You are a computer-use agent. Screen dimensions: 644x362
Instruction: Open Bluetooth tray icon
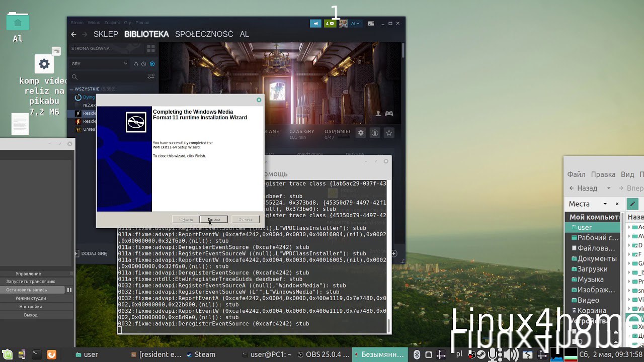[x=417, y=354]
